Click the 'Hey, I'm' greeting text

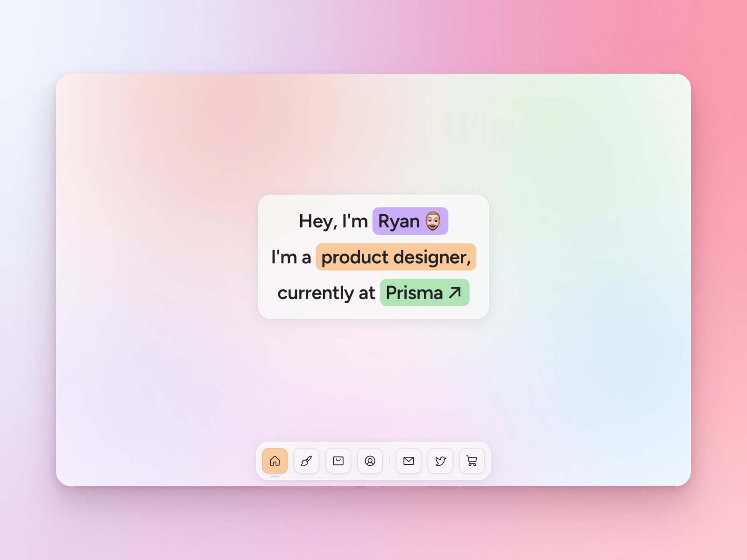click(x=333, y=221)
